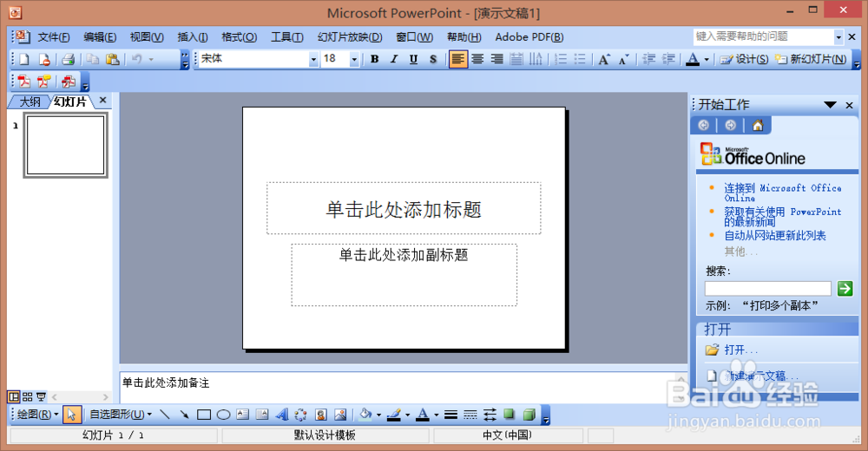Toggle left text alignment
868x451 pixels.
[x=457, y=59]
